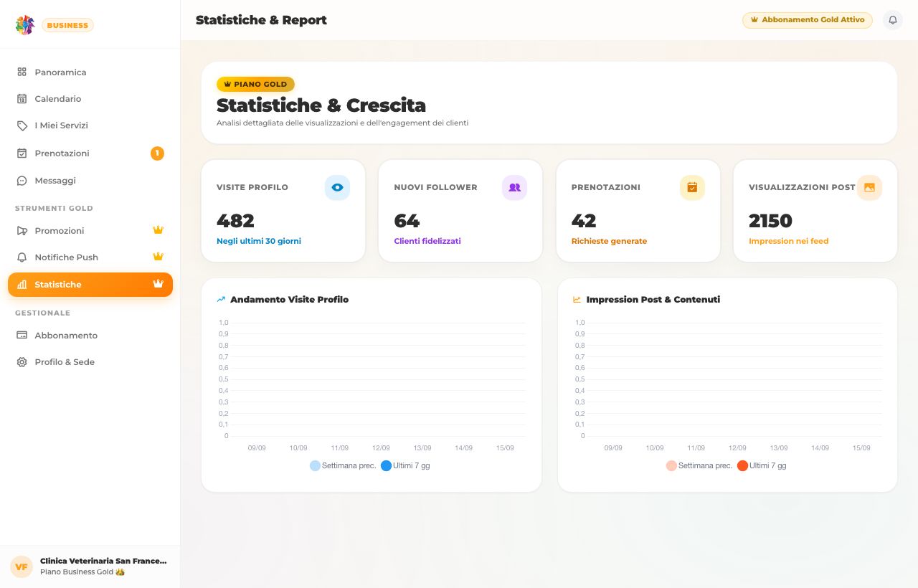Click the 2150 post views value
This screenshot has height=588, width=918.
coord(770,221)
